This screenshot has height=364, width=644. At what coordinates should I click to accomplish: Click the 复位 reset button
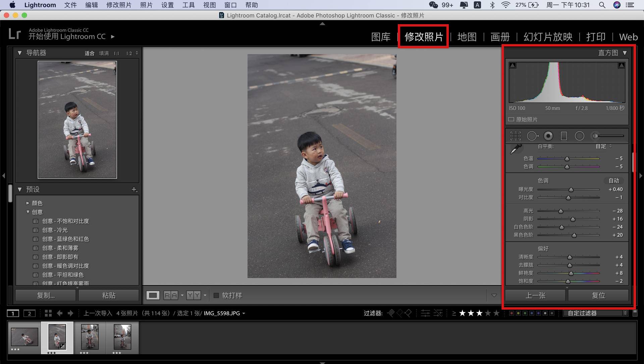598,295
